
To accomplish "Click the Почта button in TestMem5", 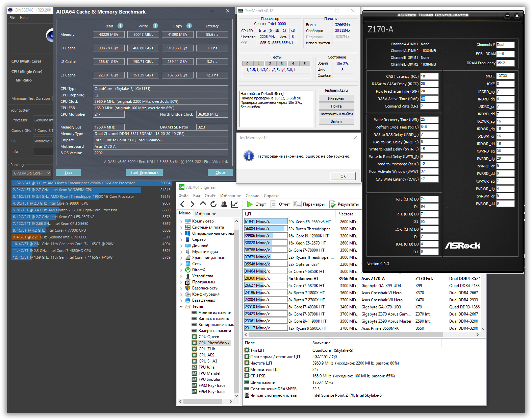I will (x=336, y=106).
